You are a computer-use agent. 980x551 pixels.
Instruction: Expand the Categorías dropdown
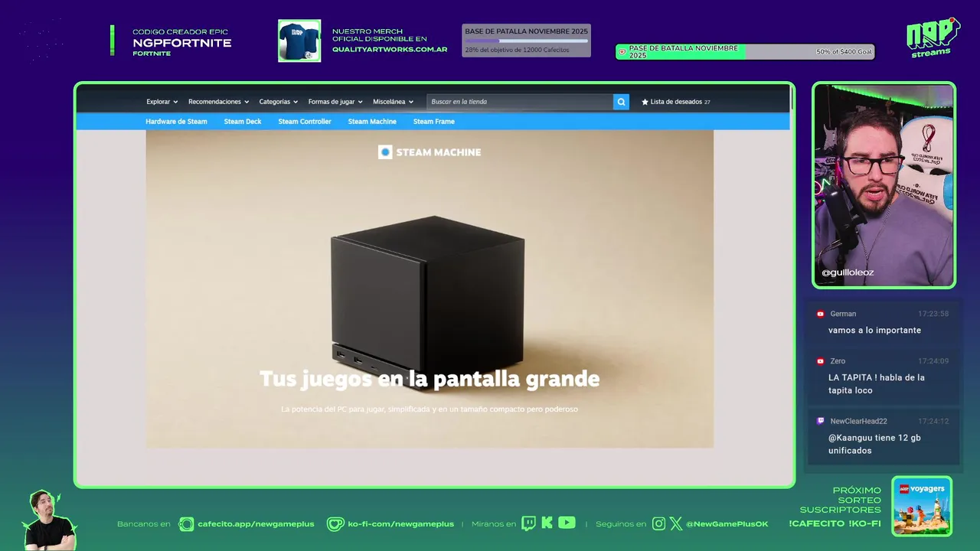[x=278, y=102]
